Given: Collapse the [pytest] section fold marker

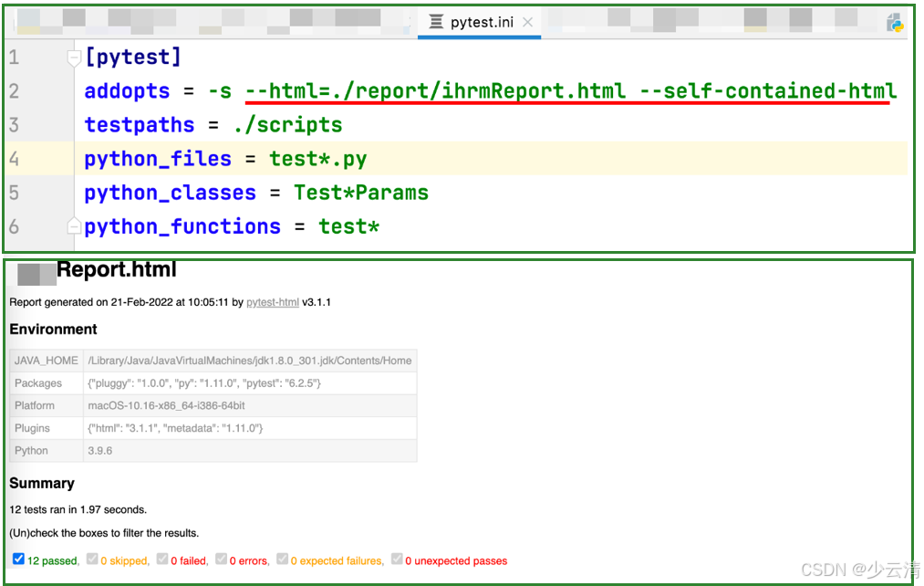Looking at the screenshot, I should click(x=74, y=58).
